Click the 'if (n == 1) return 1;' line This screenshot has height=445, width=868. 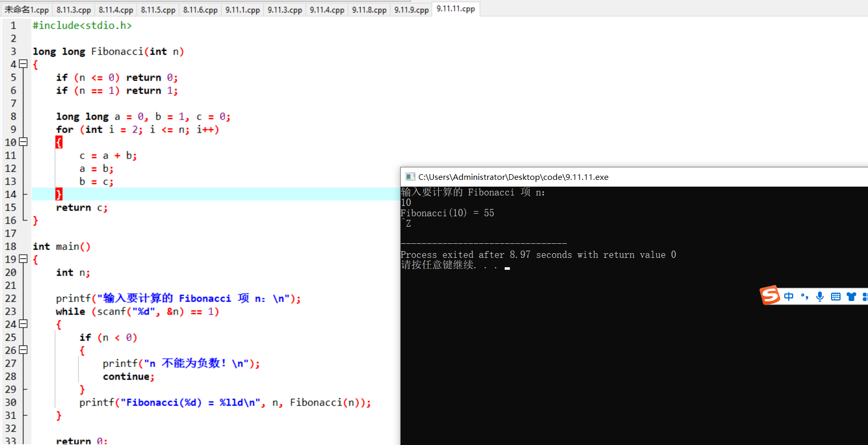tap(117, 90)
